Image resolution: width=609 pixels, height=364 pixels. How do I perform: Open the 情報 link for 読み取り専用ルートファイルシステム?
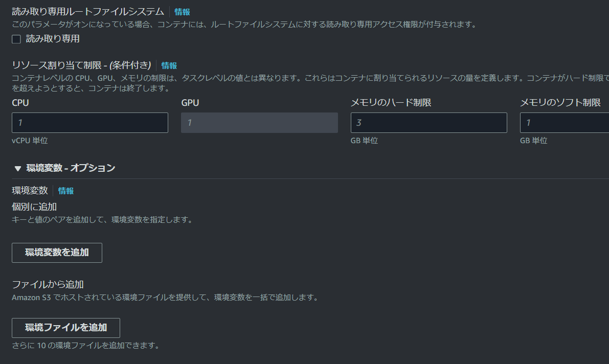point(182,11)
